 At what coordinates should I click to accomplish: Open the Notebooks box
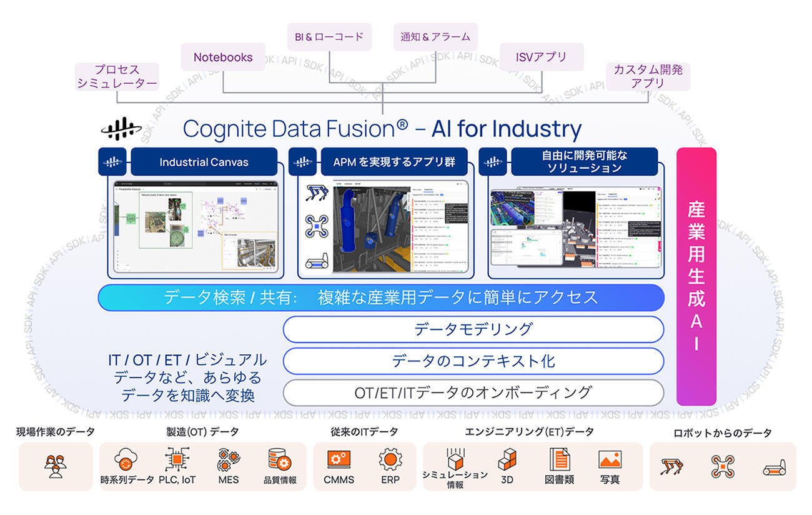tap(223, 57)
